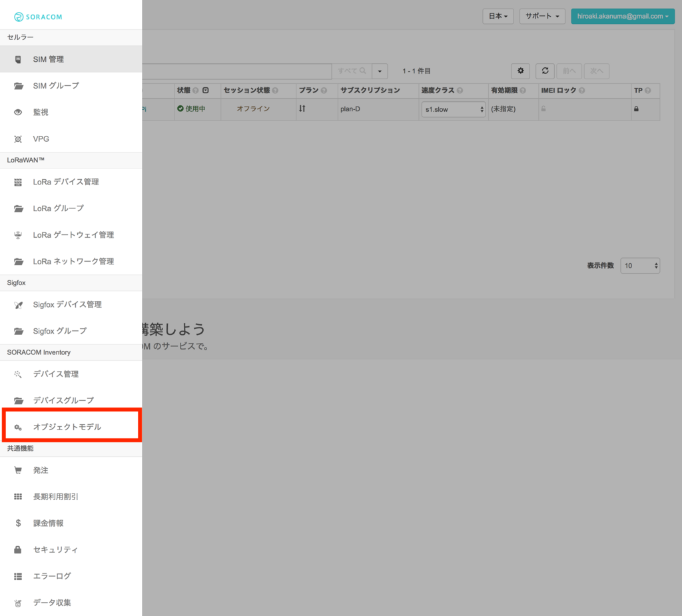
Task: Click LoRa ネットワーク管理 folder icon
Action: point(18,262)
